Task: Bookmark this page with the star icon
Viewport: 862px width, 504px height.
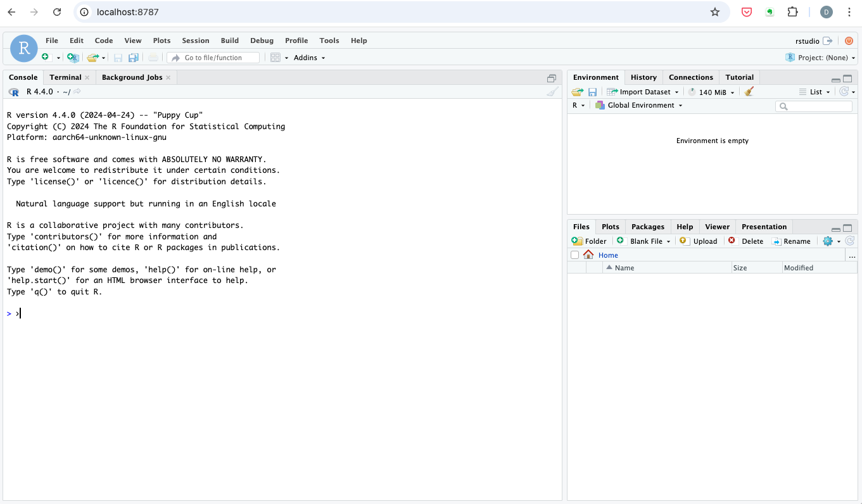Action: pyautogui.click(x=715, y=12)
